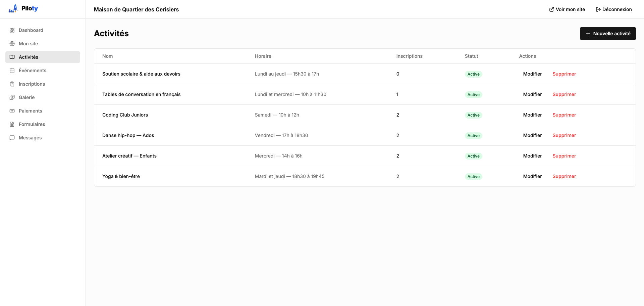644x306 pixels.
Task: Select the Horaire column header
Action: pyautogui.click(x=263, y=56)
